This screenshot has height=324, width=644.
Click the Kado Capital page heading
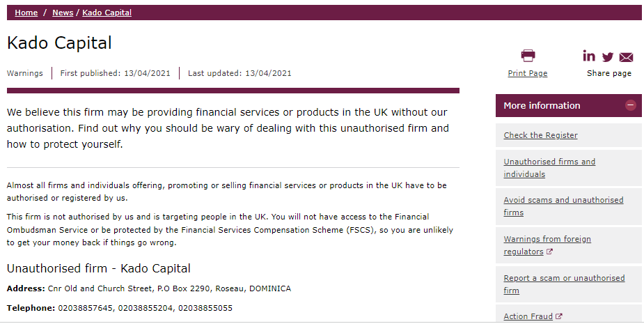pos(59,43)
